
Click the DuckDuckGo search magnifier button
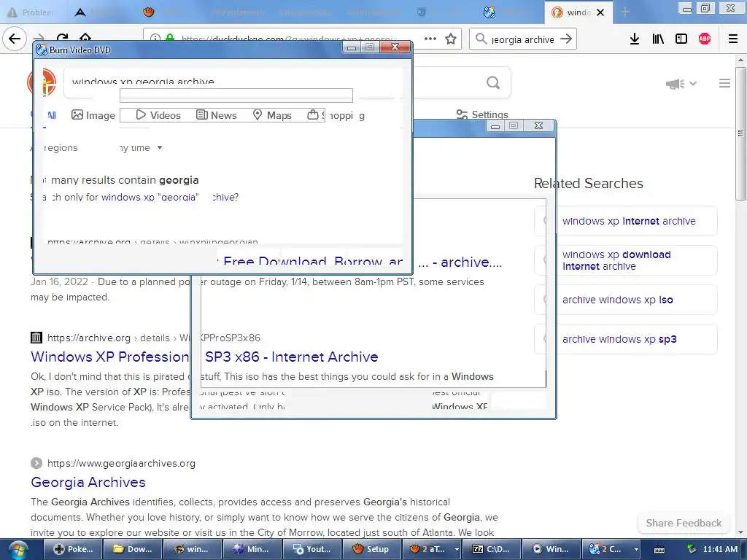click(493, 83)
